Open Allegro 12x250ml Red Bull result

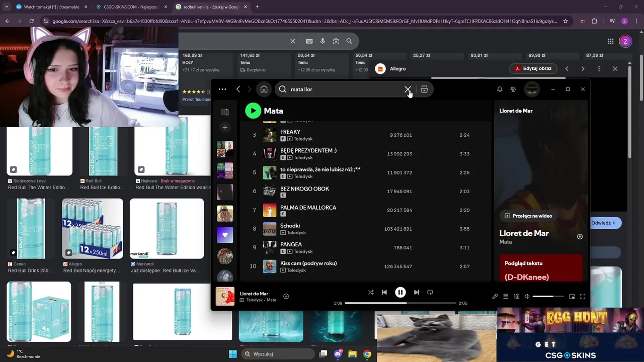click(x=93, y=229)
